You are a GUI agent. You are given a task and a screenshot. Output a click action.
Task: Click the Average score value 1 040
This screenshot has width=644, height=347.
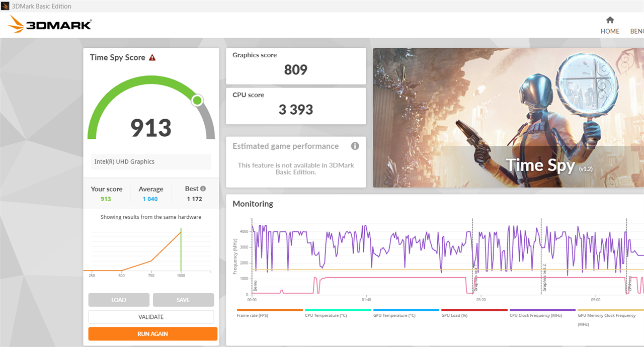(x=150, y=199)
